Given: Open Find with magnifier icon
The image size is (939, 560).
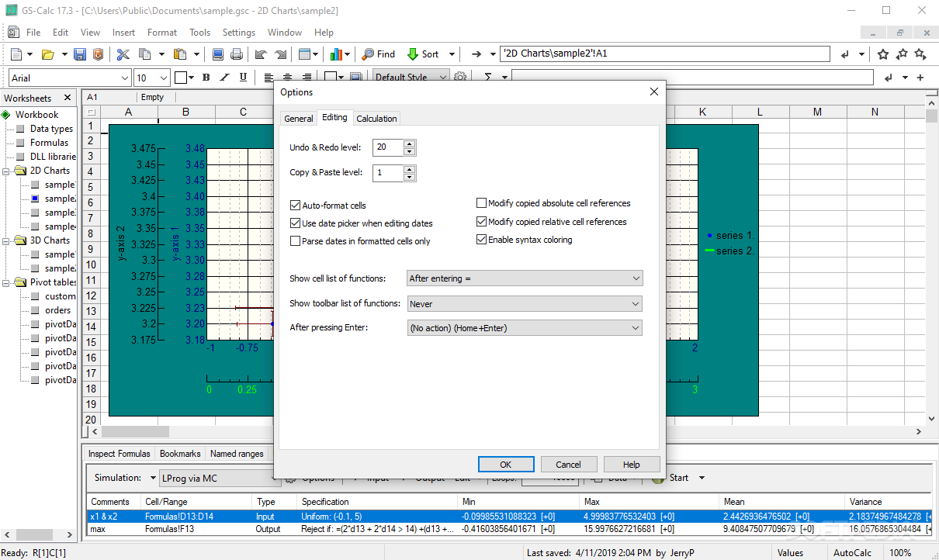Looking at the screenshot, I should 379,54.
